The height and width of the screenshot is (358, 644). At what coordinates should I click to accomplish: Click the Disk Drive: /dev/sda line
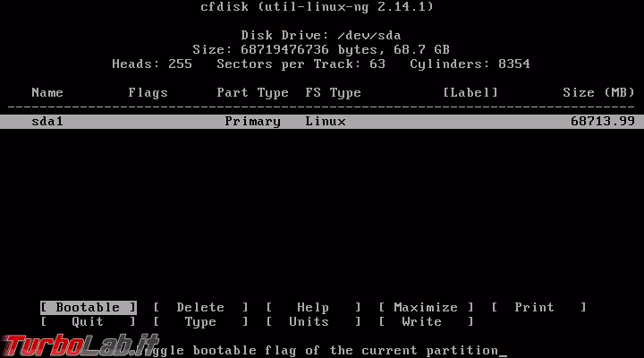tap(321, 35)
